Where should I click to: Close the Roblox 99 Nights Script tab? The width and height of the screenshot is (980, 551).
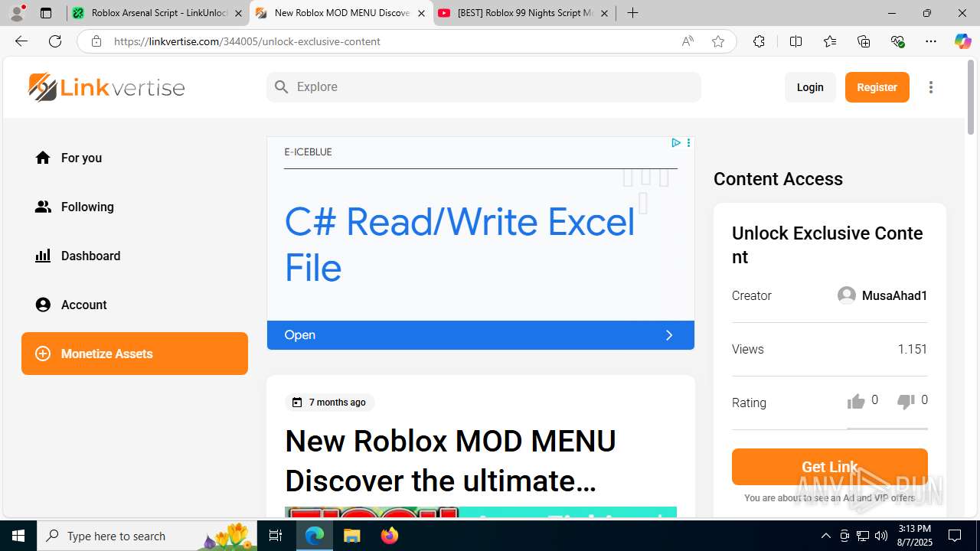(x=605, y=13)
